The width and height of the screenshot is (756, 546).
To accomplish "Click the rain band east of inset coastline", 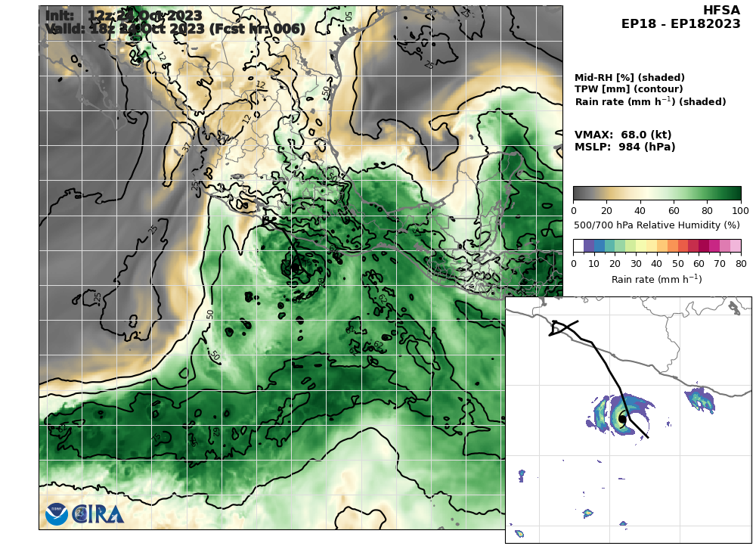I will click(x=700, y=400).
